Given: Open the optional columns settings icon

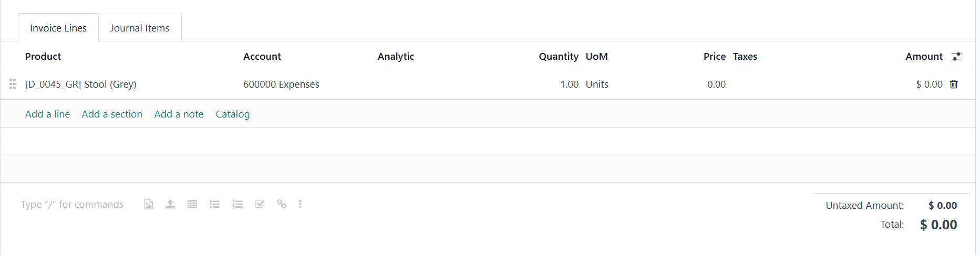Looking at the screenshot, I should [957, 56].
